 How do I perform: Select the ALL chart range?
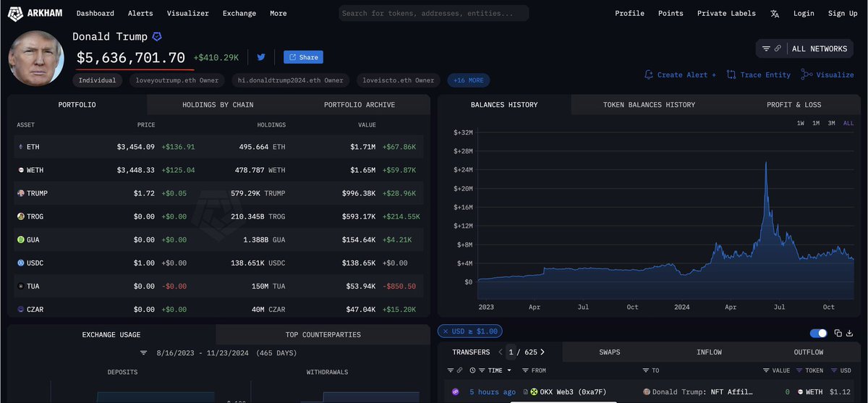pos(848,123)
